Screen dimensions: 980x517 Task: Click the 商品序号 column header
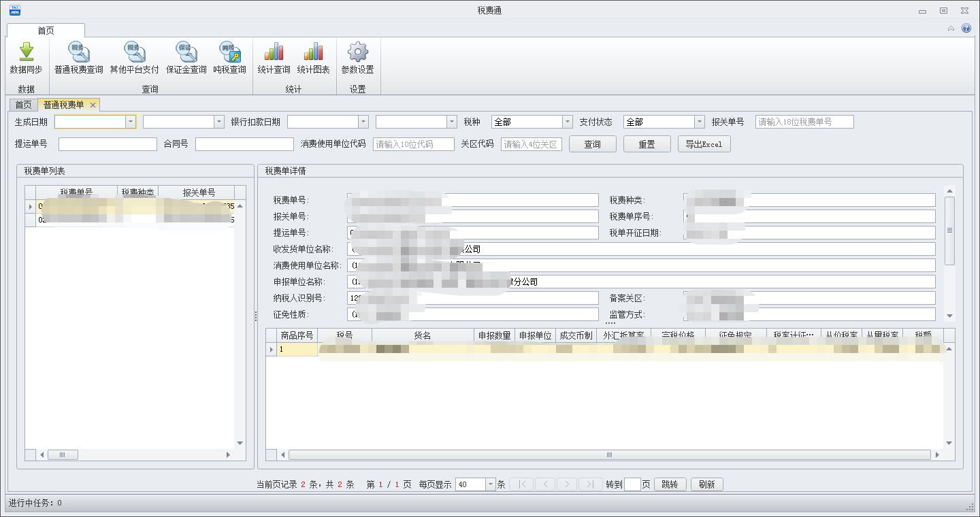coord(297,335)
